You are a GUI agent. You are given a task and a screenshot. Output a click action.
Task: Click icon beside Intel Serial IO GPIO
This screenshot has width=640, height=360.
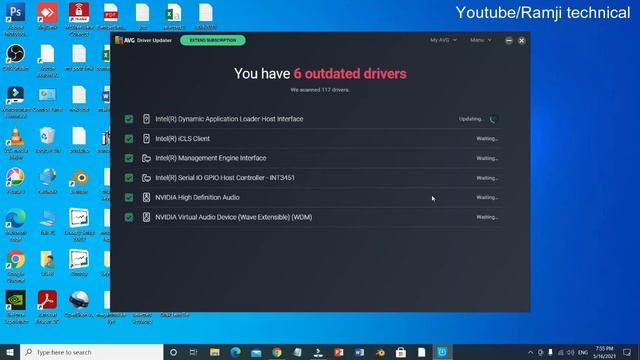coord(146,178)
